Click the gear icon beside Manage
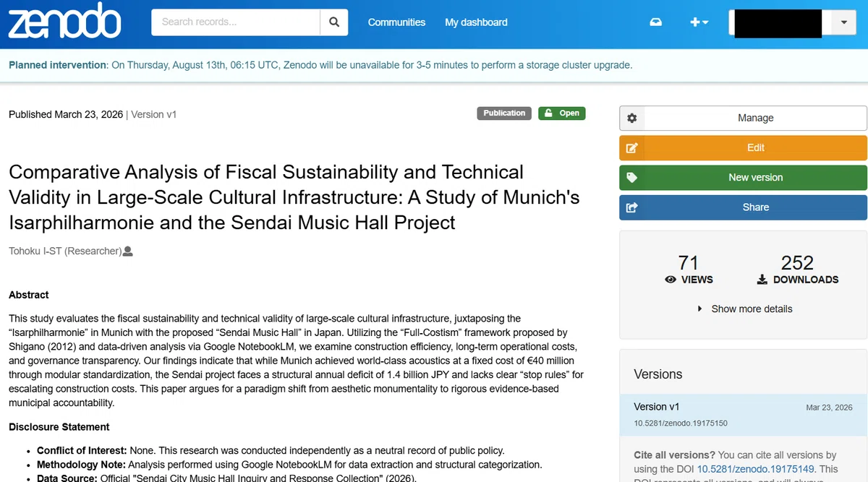The image size is (868, 482). pos(631,118)
